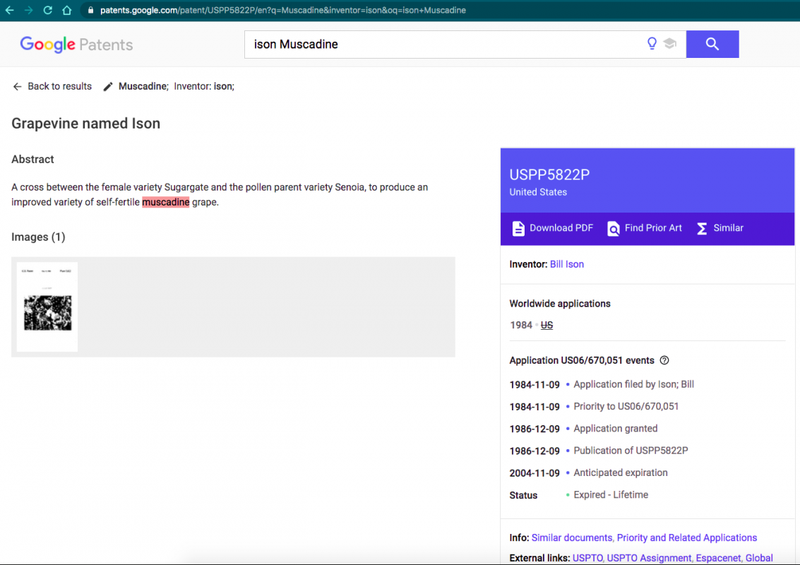
Task: Click the Abstract heading
Action: coord(33,159)
